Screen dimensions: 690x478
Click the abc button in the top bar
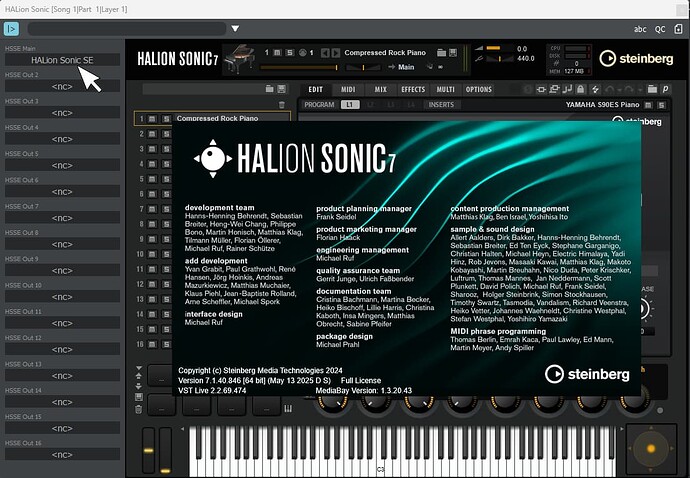(640, 29)
